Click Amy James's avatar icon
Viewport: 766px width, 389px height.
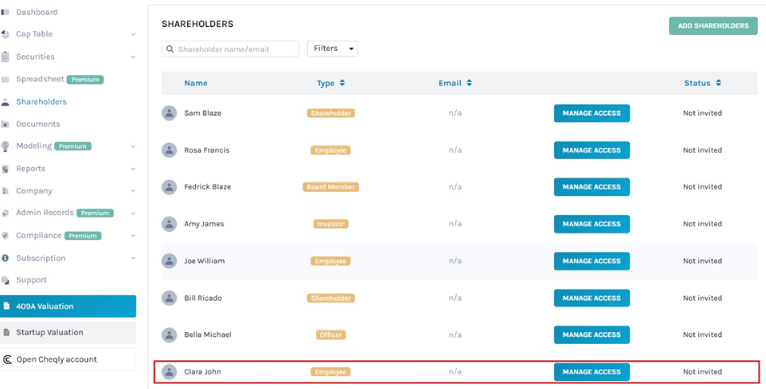tap(169, 224)
